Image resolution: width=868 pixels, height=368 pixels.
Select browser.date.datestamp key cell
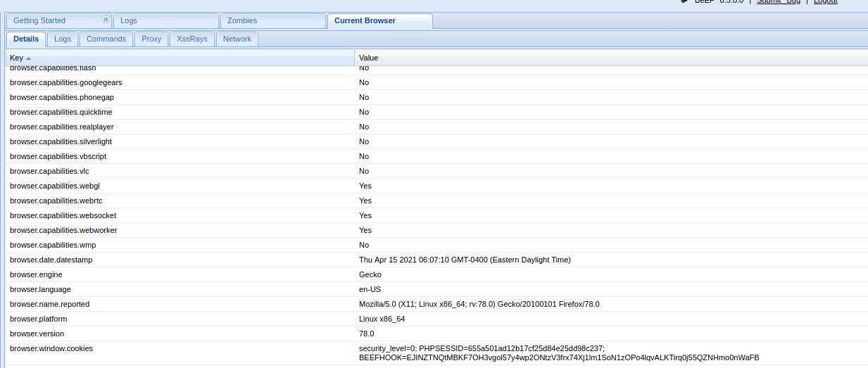tap(51, 260)
